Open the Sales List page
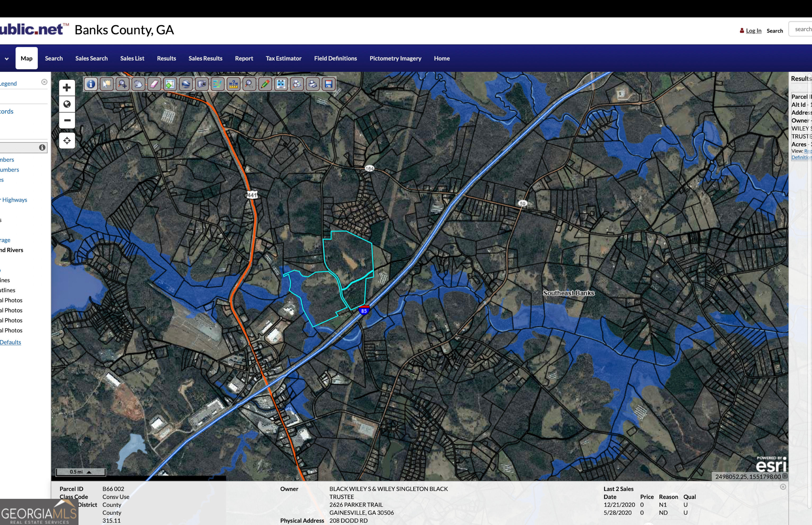The width and height of the screenshot is (812, 525). [x=132, y=58]
